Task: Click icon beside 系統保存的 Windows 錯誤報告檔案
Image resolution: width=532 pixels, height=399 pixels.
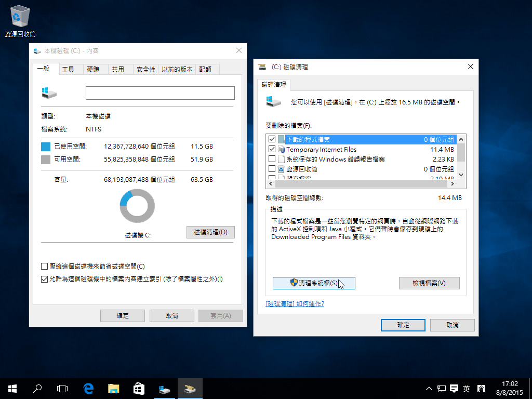Action: [281, 159]
